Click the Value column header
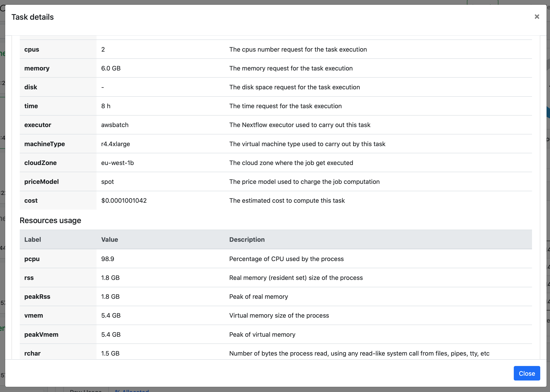550x392 pixels. pos(110,239)
